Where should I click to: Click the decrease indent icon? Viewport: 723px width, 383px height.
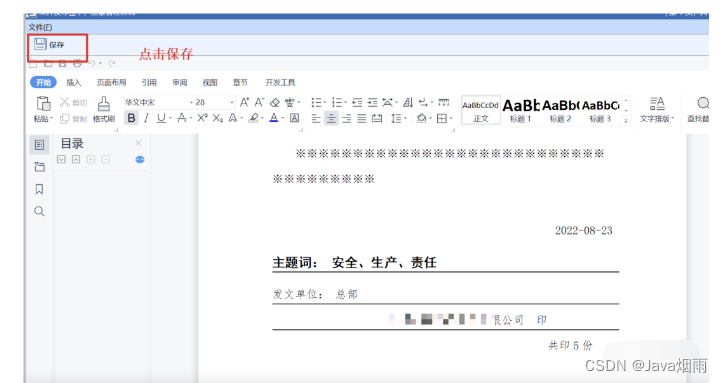(x=357, y=102)
